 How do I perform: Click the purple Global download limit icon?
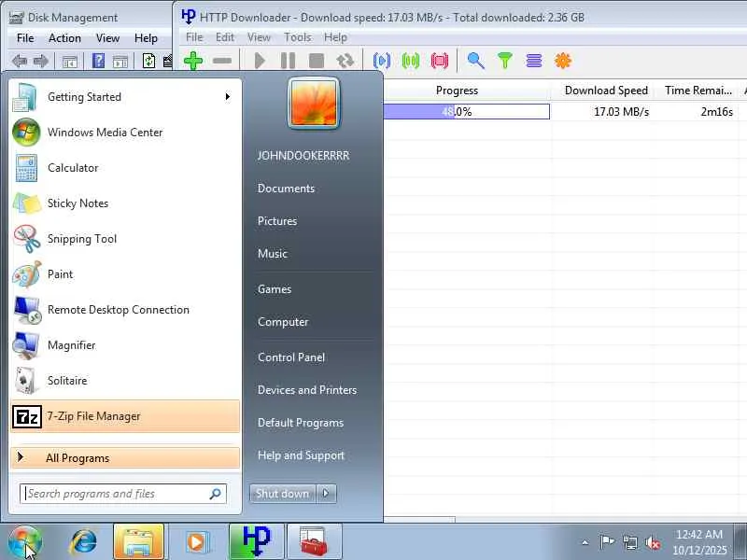533,61
